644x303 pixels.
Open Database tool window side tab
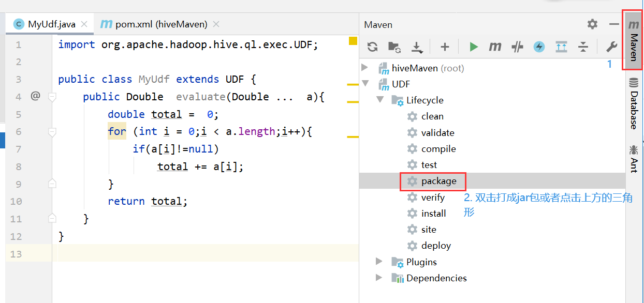click(634, 103)
